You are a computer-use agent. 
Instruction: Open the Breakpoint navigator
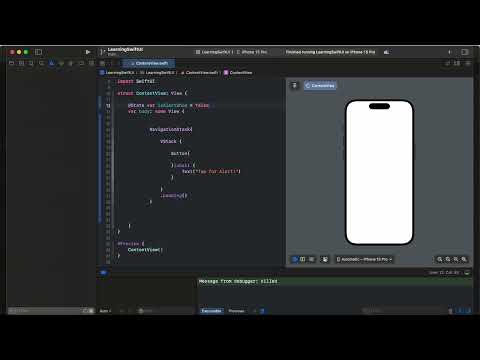click(81, 63)
